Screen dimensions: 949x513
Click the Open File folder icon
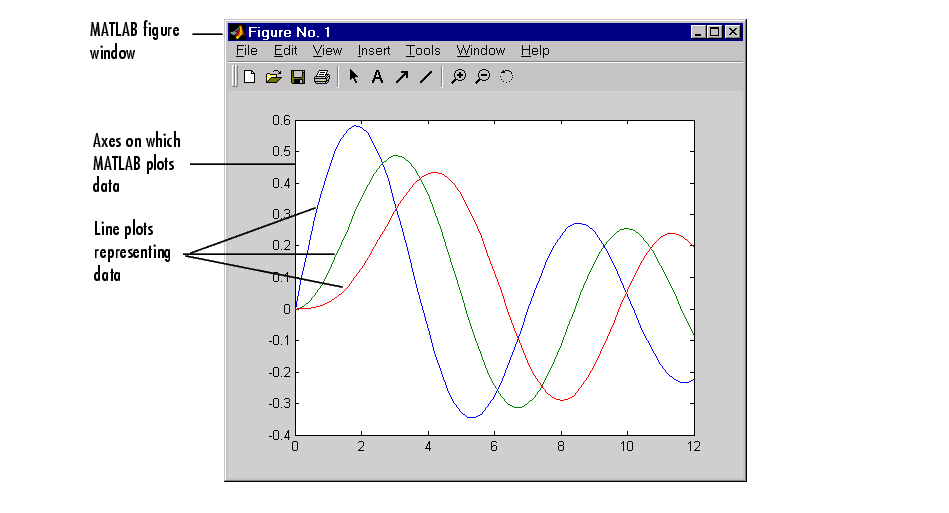(273, 77)
